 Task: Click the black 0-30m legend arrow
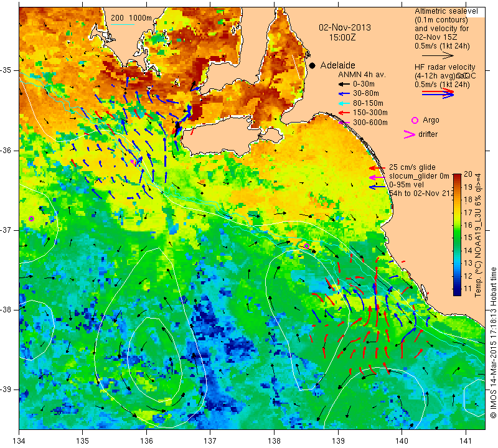pos(344,84)
